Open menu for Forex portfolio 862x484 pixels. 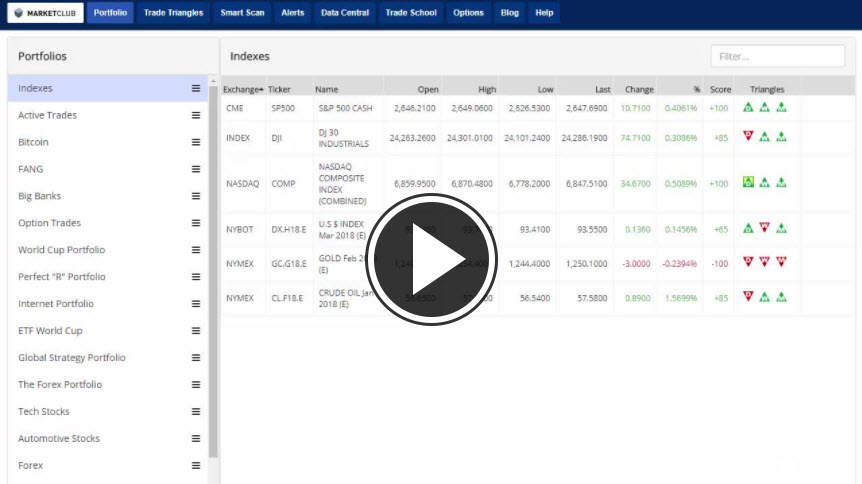[x=196, y=465]
